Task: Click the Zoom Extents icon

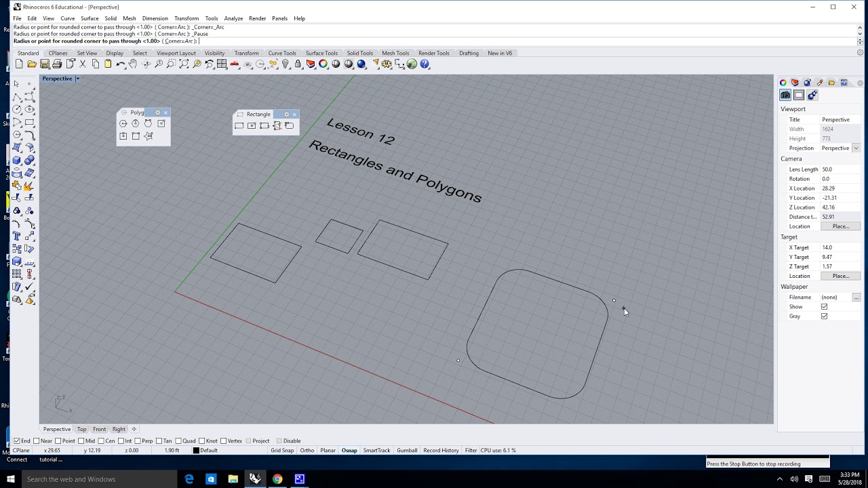Action: (x=184, y=64)
